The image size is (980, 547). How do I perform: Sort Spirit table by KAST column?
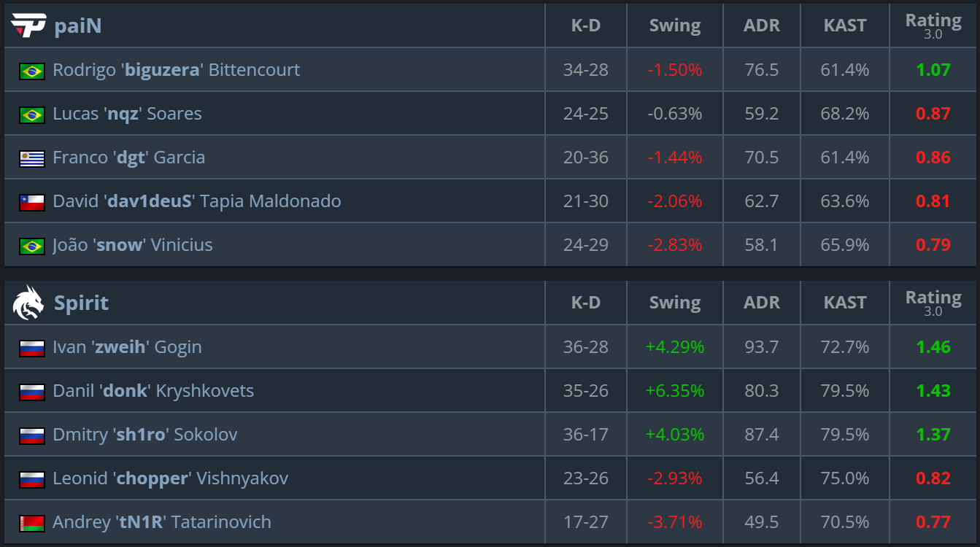[844, 303]
